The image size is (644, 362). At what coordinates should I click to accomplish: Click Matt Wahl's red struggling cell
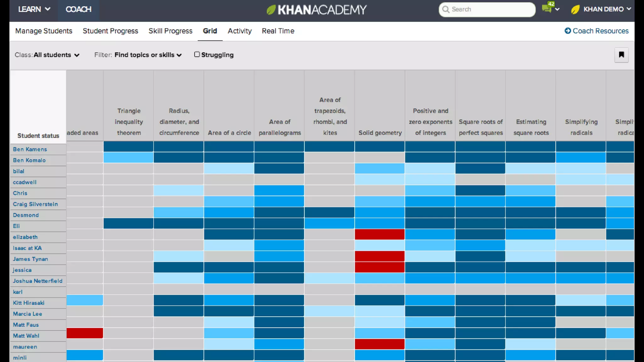85,333
